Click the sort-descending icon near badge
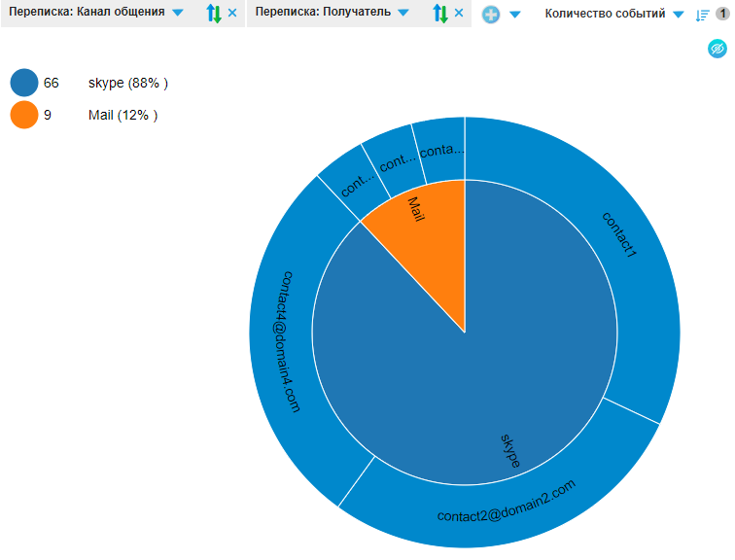The width and height of the screenshot is (735, 560). (702, 15)
